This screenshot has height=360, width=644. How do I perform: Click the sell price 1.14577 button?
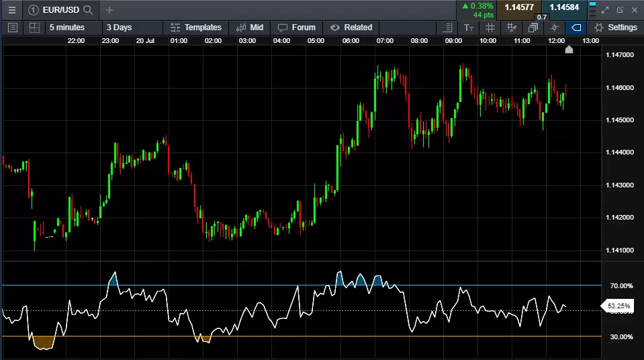519,8
